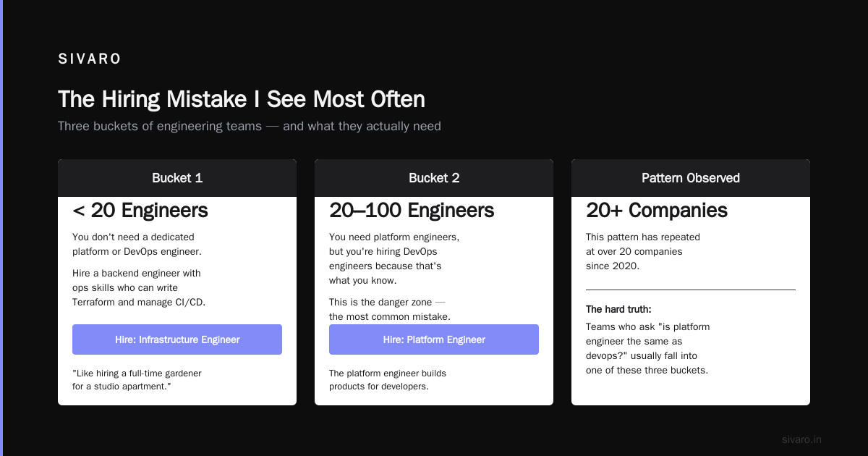The width and height of the screenshot is (868, 456).
Task: Click the 20+ Companies heading
Action: pyautogui.click(x=657, y=211)
